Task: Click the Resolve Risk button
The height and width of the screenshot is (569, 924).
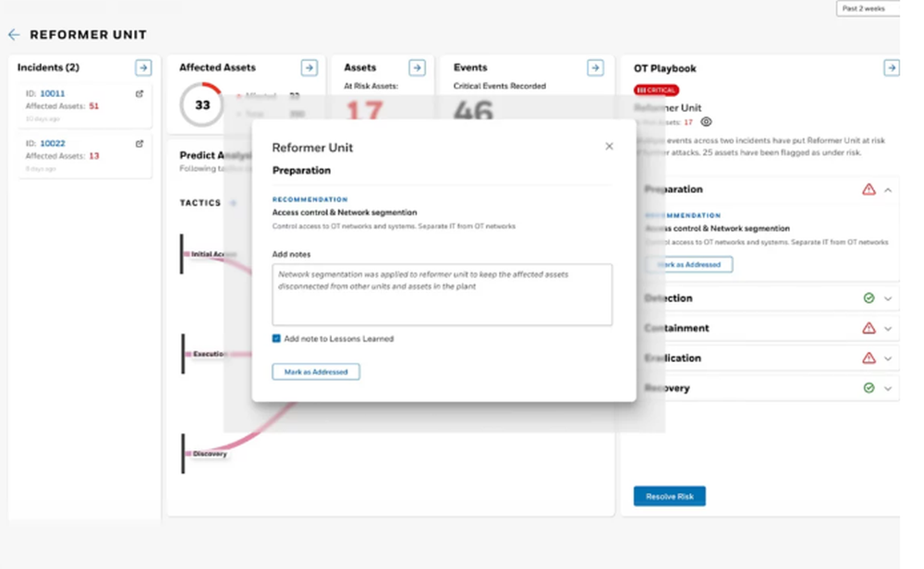Action: tap(669, 497)
